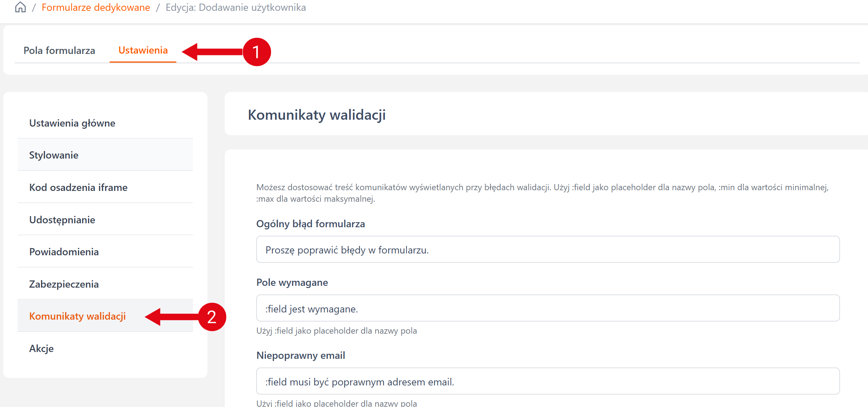Open Zabezpieczenia section

pos(64,284)
